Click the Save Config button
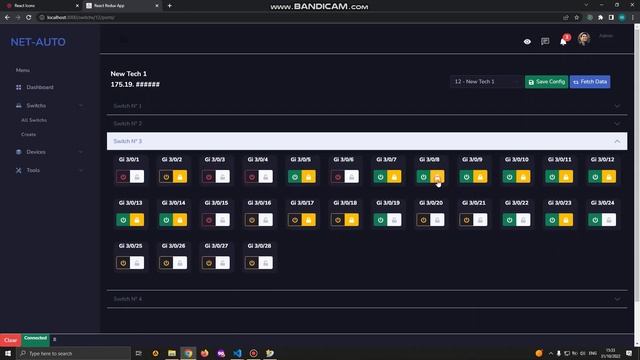The height and width of the screenshot is (360, 640). [546, 82]
